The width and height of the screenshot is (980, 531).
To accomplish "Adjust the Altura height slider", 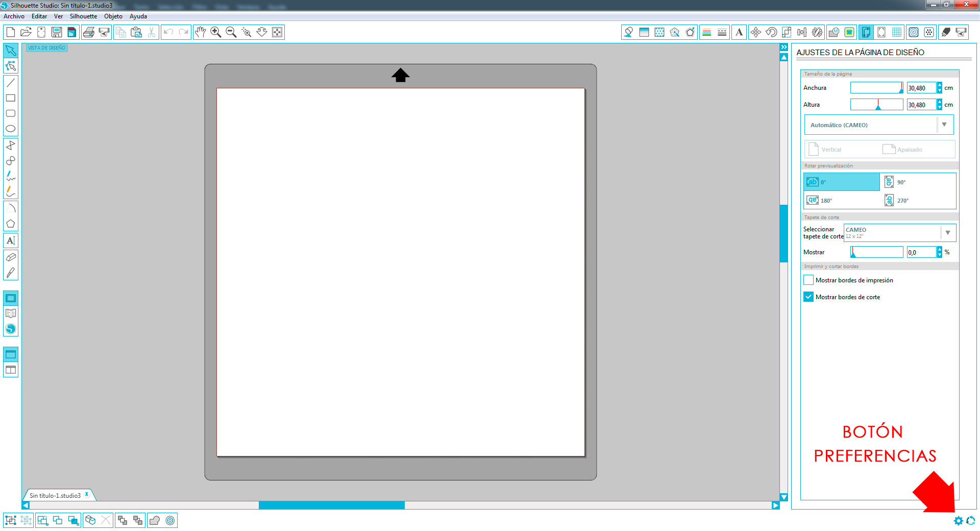I will [877, 105].
